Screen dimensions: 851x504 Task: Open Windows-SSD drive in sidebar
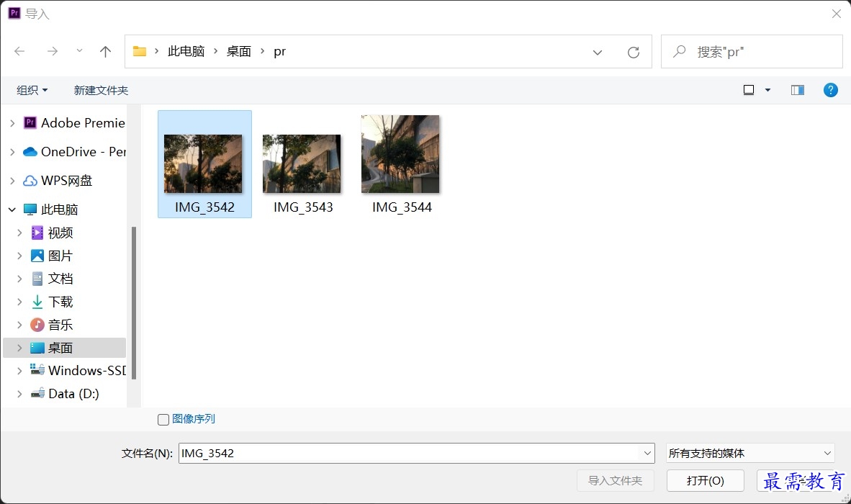point(78,371)
